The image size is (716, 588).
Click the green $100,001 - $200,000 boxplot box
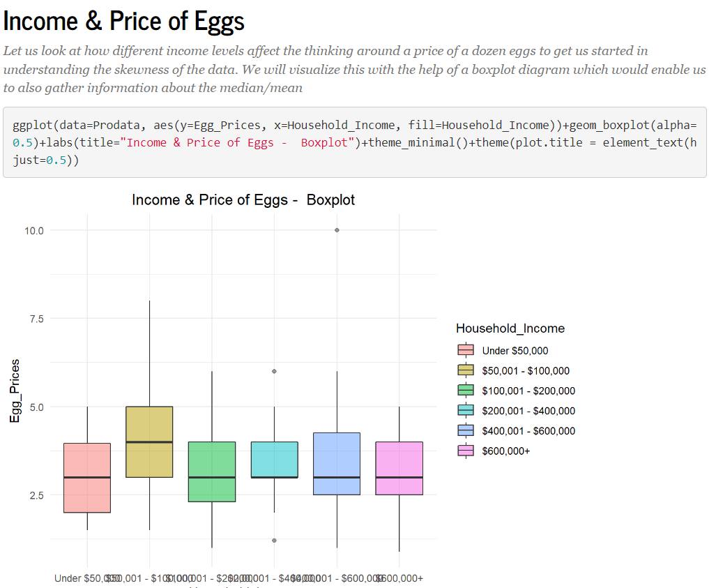coord(212,472)
